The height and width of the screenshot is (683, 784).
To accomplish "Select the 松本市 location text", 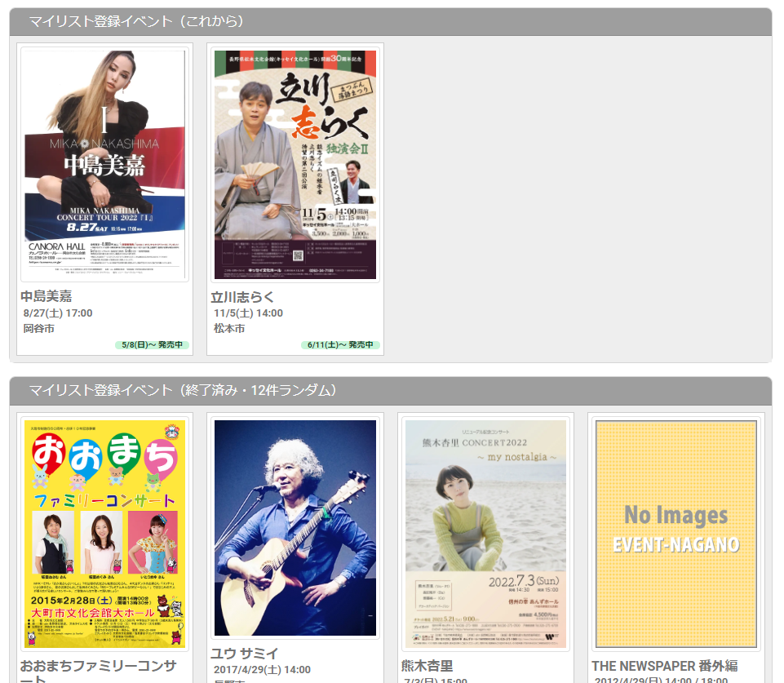I will [229, 329].
